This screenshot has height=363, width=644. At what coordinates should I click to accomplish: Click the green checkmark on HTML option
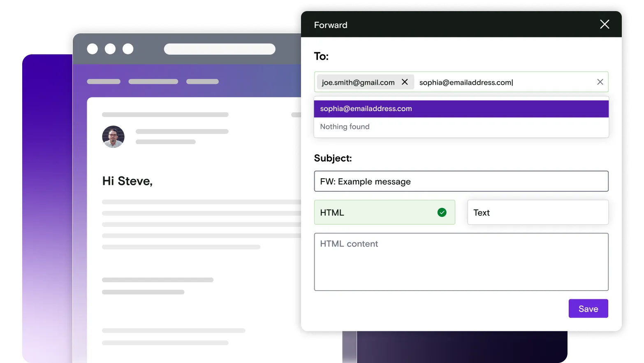click(442, 213)
